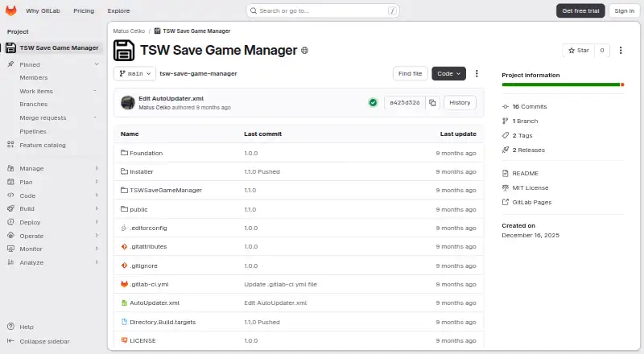The height and width of the screenshot is (354, 644).
Task: Click the star count showing 0
Action: coord(601,50)
